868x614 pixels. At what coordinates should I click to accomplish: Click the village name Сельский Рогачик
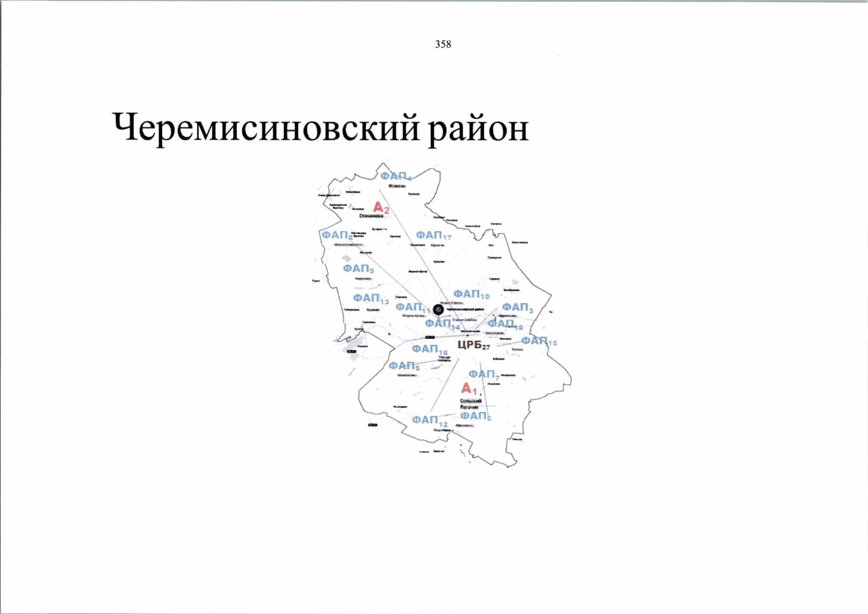471,404
